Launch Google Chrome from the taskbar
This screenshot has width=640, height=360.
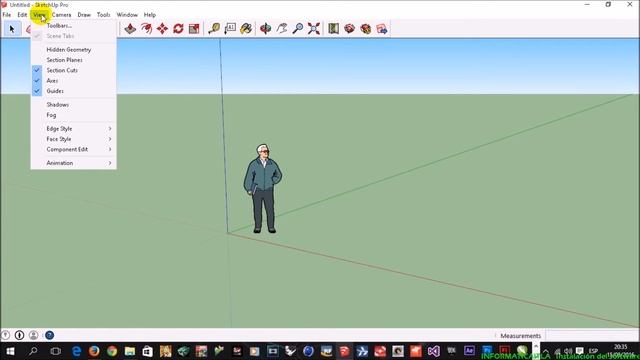112,351
